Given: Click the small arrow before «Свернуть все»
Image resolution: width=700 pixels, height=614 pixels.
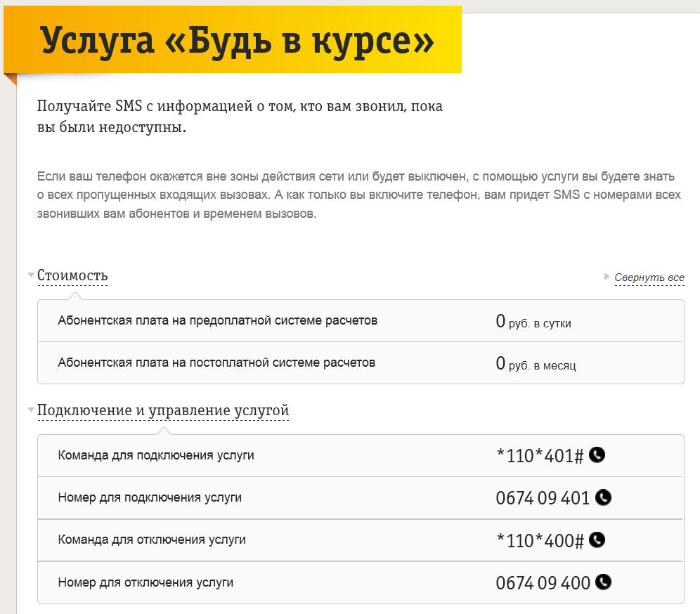Looking at the screenshot, I should click(x=607, y=277).
